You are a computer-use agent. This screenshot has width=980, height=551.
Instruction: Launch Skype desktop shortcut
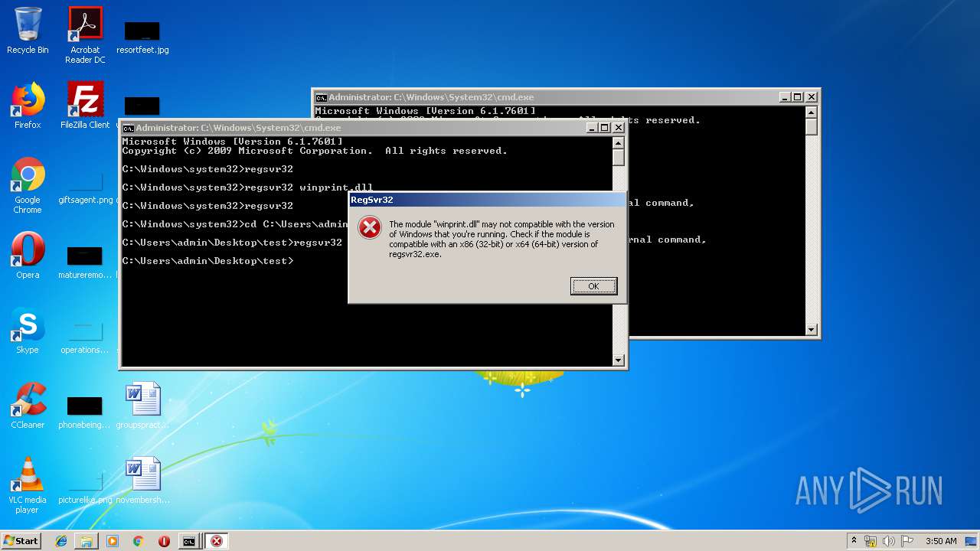pyautogui.click(x=28, y=331)
